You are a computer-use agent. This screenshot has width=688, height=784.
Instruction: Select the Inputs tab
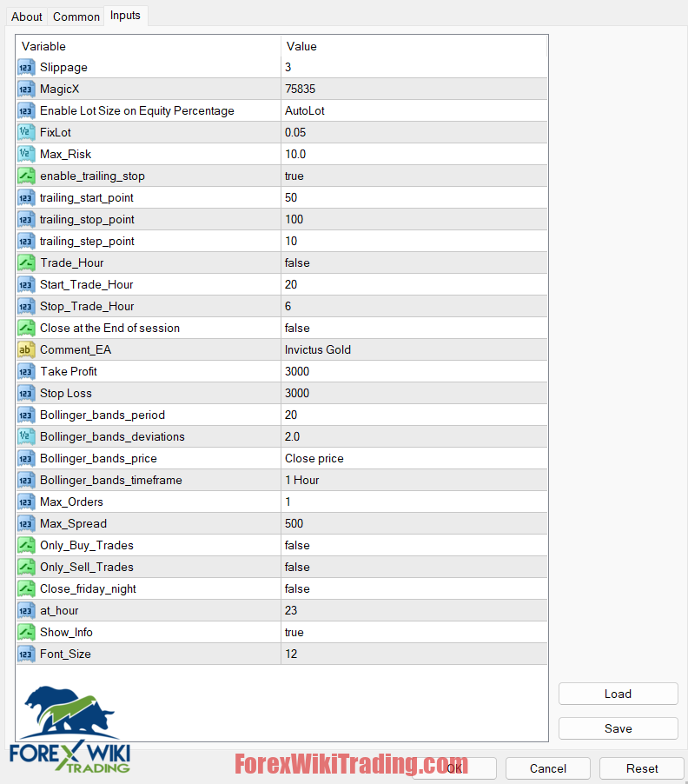tap(125, 16)
